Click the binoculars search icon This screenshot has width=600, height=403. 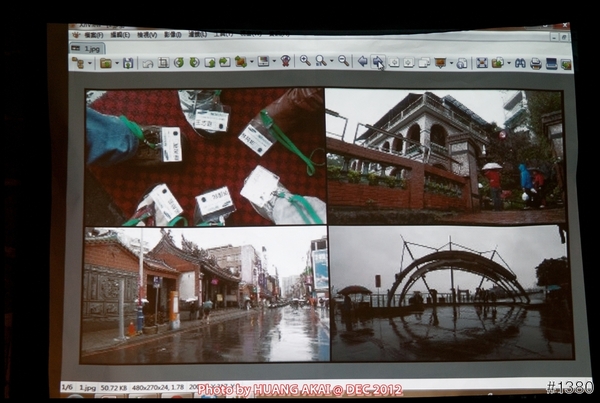519,63
